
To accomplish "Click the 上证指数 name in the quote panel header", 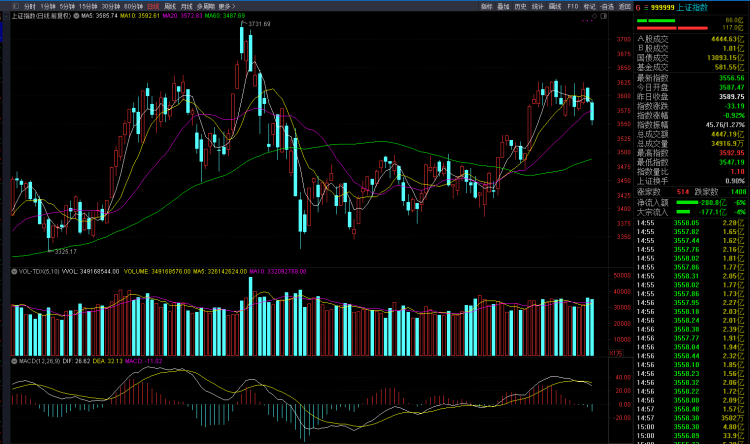I will (692, 7).
